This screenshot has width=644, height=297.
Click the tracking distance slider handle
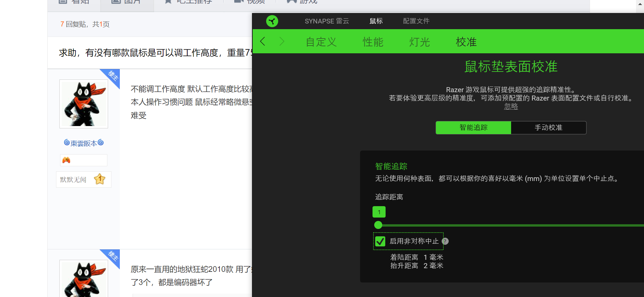pyautogui.click(x=378, y=225)
